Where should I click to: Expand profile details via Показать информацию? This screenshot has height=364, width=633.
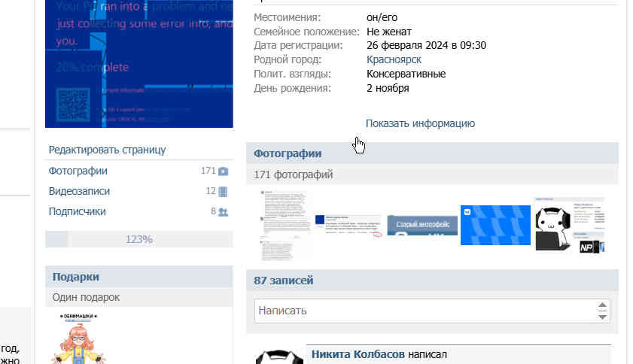(x=420, y=123)
